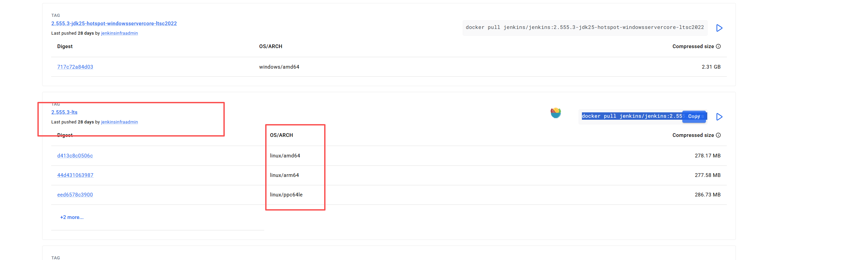
Task: Select the 278.17 MB size value
Action: [708, 156]
